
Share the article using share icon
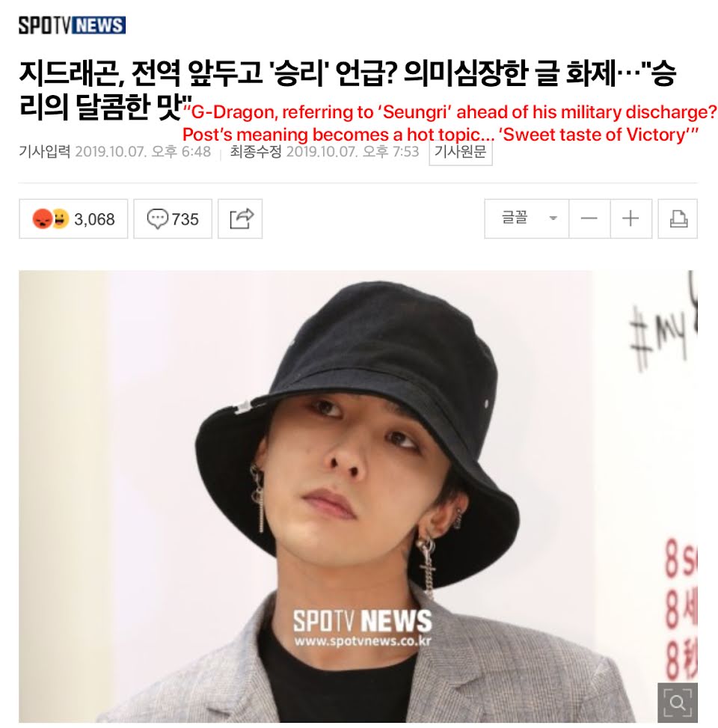point(240,218)
